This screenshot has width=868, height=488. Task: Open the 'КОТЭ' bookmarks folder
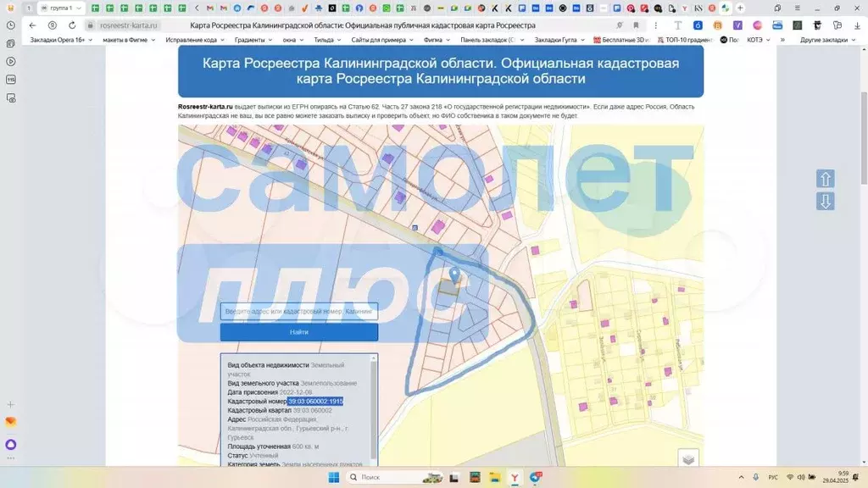[759, 40]
